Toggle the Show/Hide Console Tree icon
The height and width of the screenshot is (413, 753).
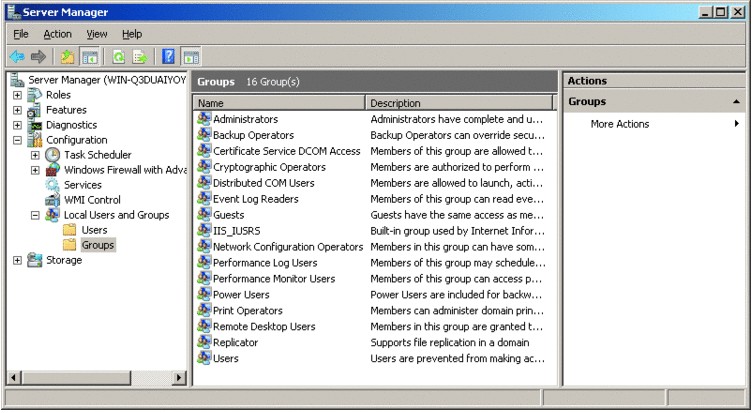(90, 57)
